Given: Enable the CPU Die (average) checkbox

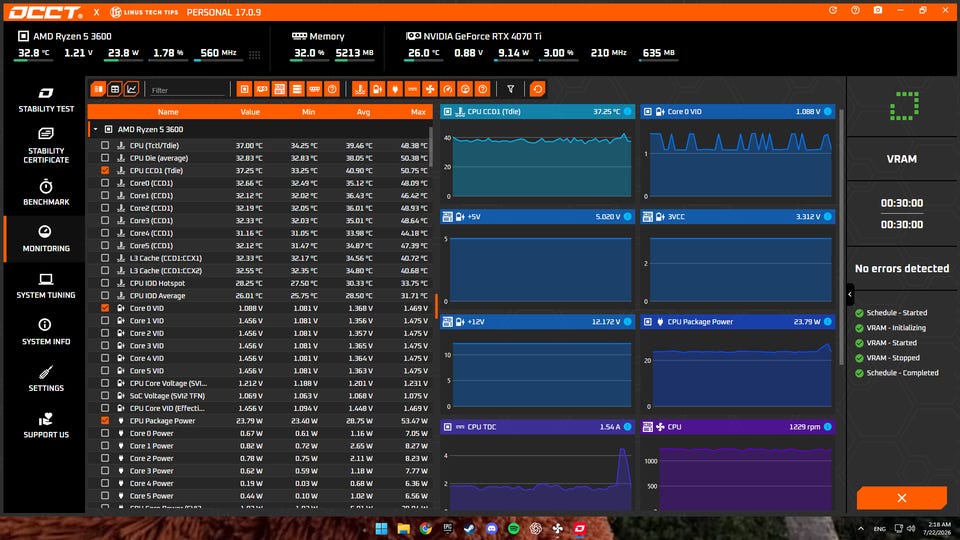Looking at the screenshot, I should [x=105, y=158].
